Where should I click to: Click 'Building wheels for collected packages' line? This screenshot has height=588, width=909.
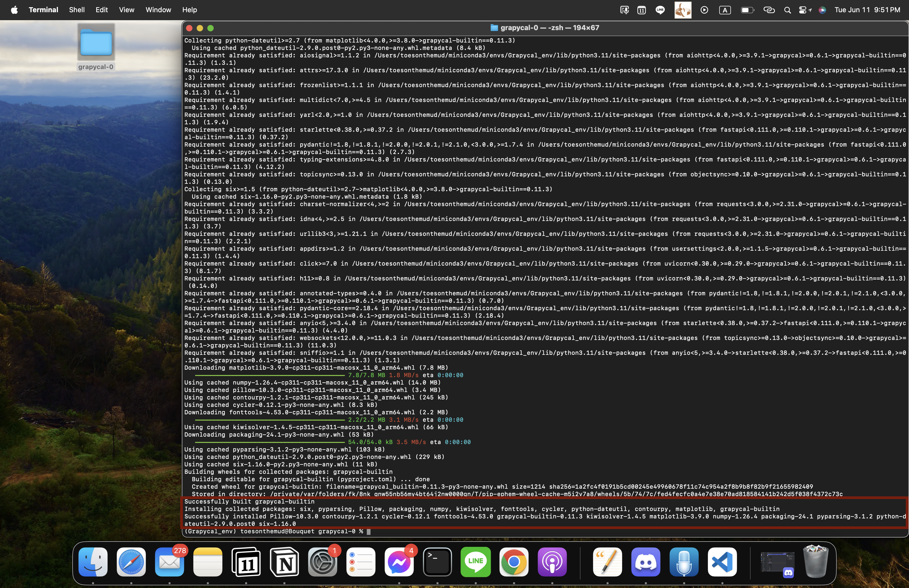coord(288,472)
